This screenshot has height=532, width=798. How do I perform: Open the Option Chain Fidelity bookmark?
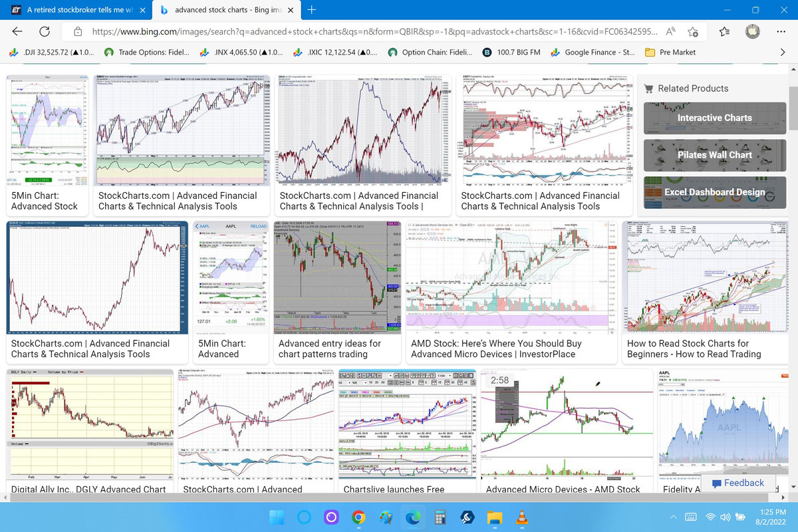coord(430,52)
